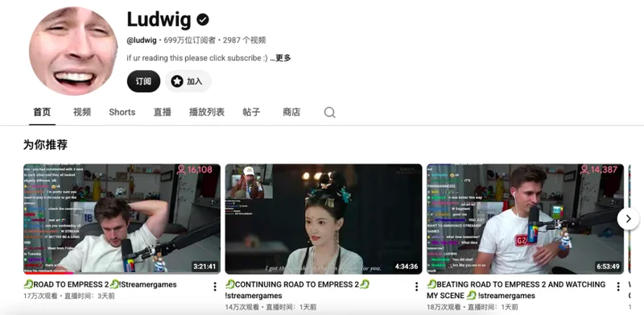
Task: Go to the 帖子 tab
Action: point(251,112)
